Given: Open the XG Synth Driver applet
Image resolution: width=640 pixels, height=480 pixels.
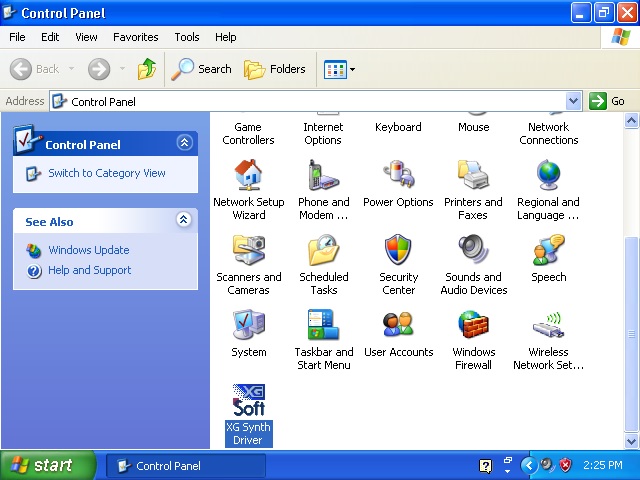Looking at the screenshot, I should pos(248,401).
